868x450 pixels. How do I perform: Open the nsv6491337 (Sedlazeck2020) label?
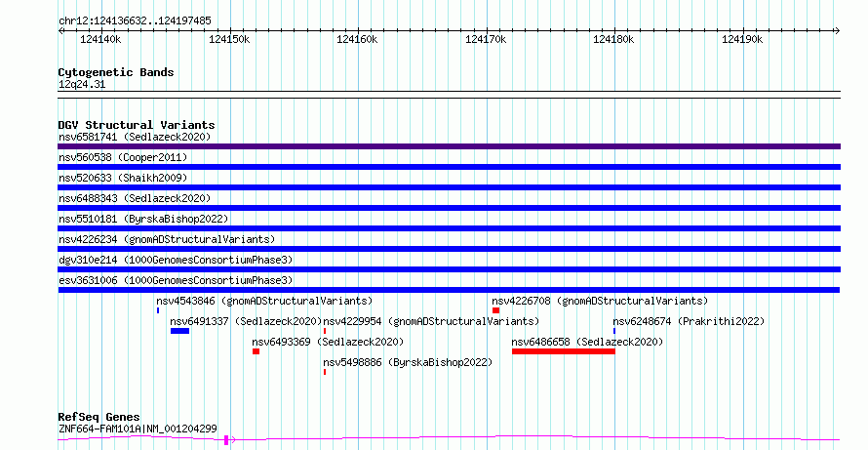(246, 321)
